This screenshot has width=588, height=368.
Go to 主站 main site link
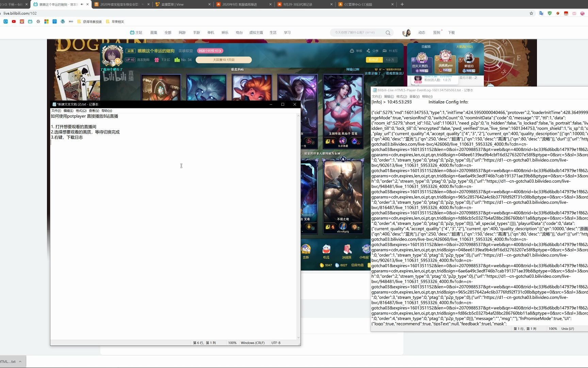coord(136,33)
